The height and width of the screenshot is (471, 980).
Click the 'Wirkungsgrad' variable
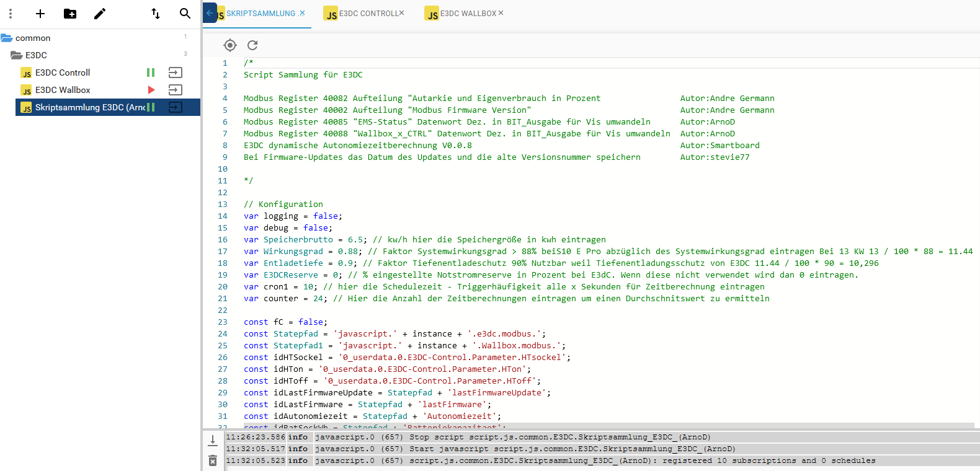(x=293, y=251)
